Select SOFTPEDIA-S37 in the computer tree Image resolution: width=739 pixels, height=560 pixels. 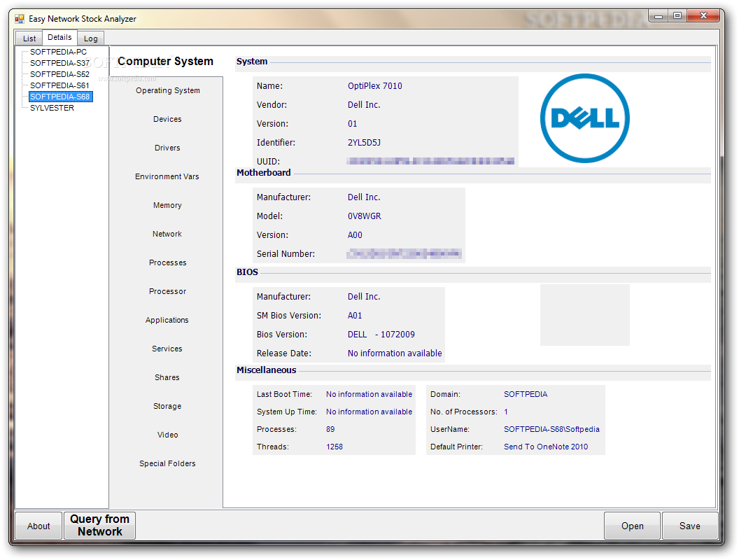[x=60, y=63]
